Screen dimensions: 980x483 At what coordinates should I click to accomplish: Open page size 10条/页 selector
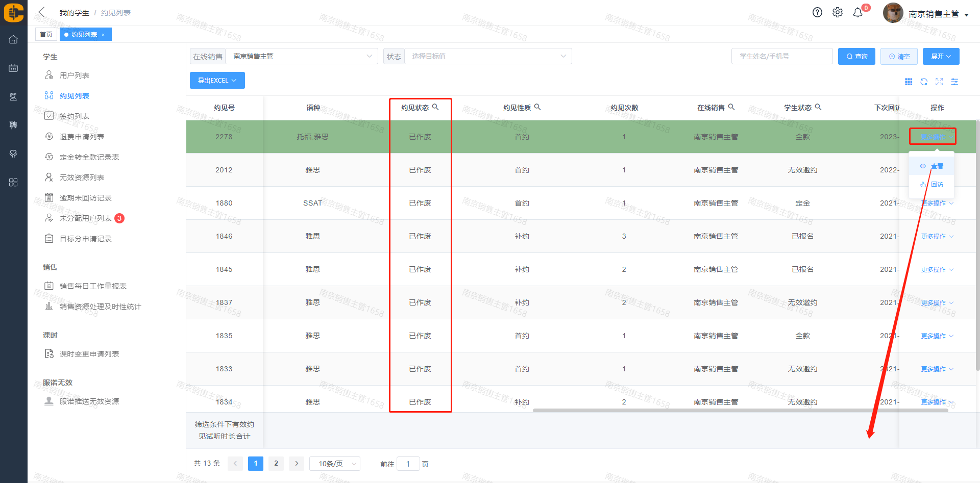coord(335,464)
